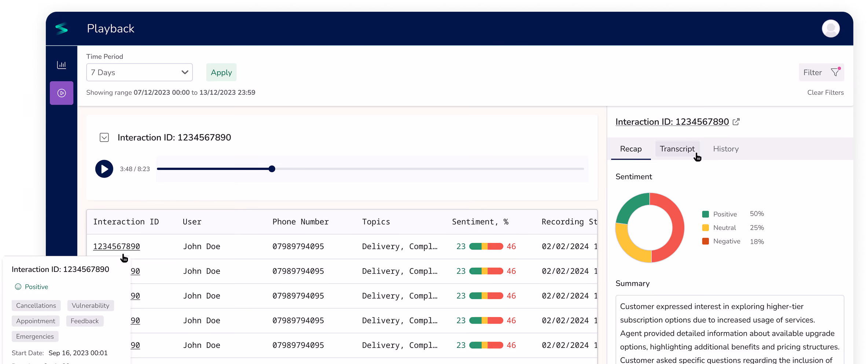Open the user profile avatar

(x=831, y=29)
